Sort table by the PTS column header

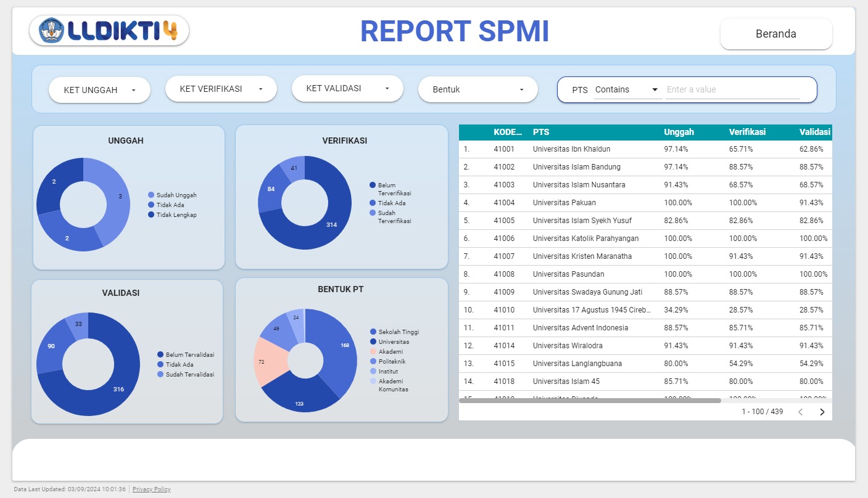(541, 132)
